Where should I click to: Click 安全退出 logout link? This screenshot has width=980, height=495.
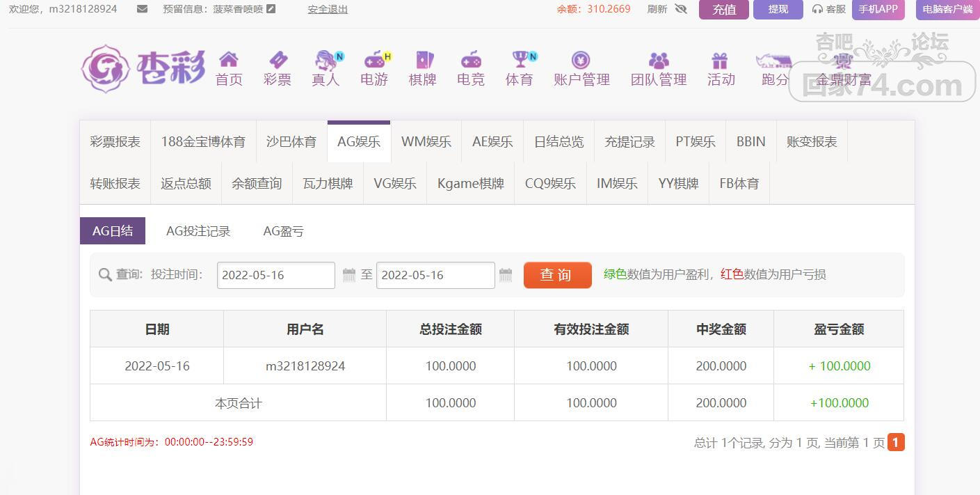coord(328,10)
